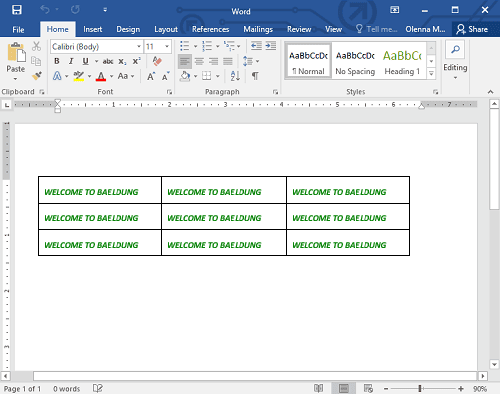
Task: Toggle Show/Hide paragraph marks
Action: 255,76
